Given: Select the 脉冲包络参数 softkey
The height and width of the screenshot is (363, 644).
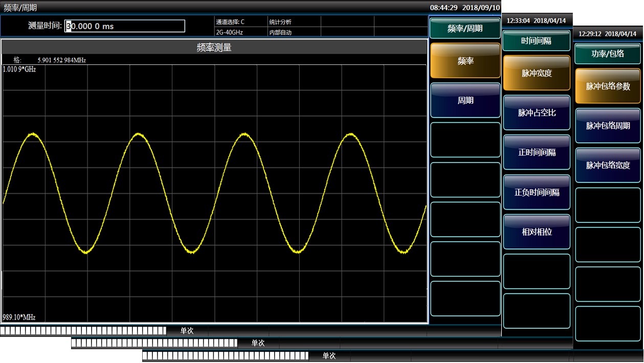Looking at the screenshot, I should (x=608, y=86).
